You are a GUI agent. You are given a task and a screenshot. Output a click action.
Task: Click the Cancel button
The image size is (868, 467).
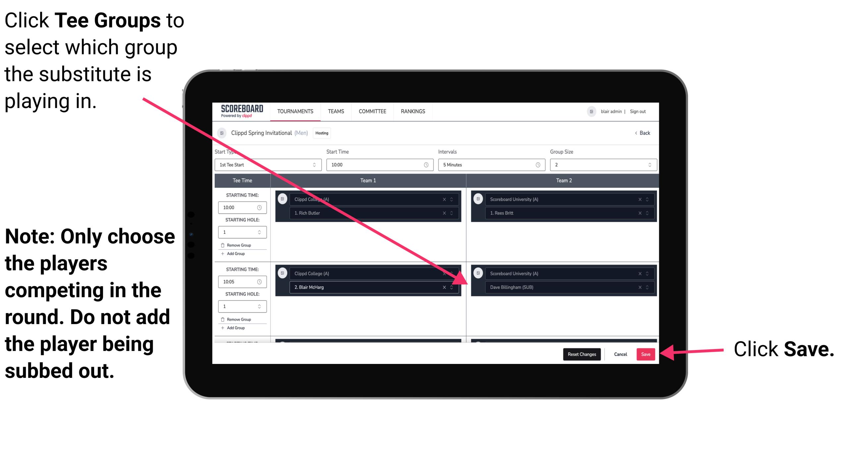[x=620, y=354]
